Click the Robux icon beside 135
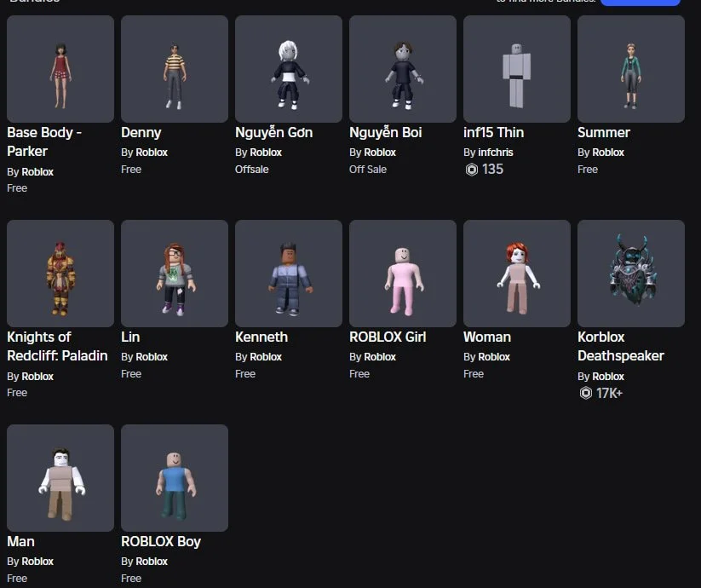The image size is (701, 588). (472, 170)
